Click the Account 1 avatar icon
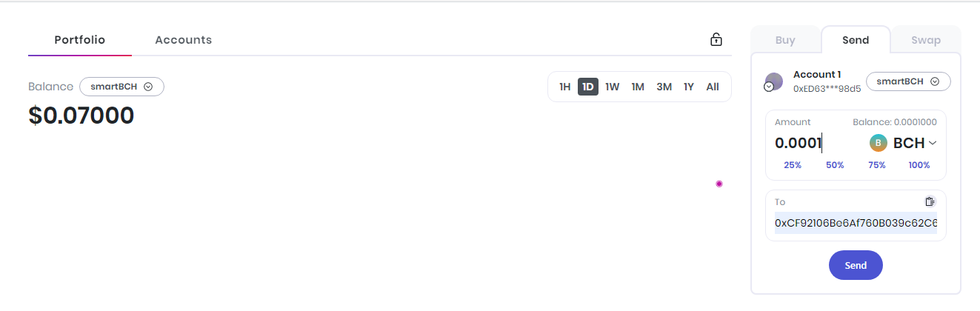The width and height of the screenshot is (980, 311). pos(773,82)
